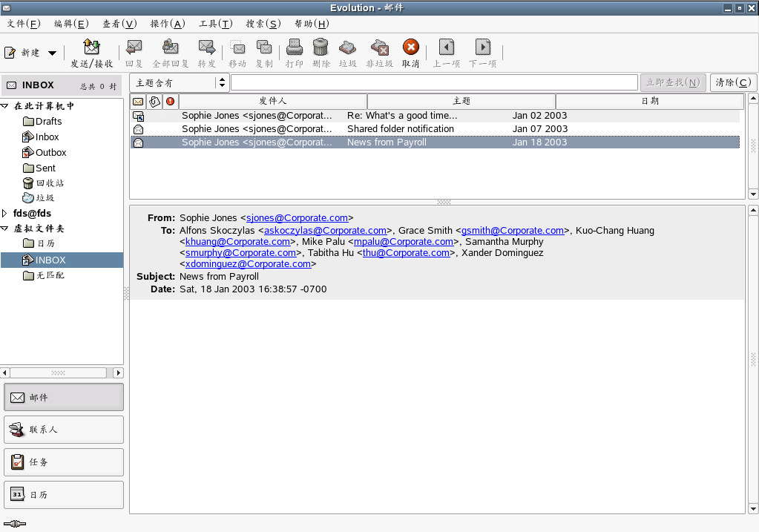Sort by the attachment column header

pyautogui.click(x=155, y=101)
